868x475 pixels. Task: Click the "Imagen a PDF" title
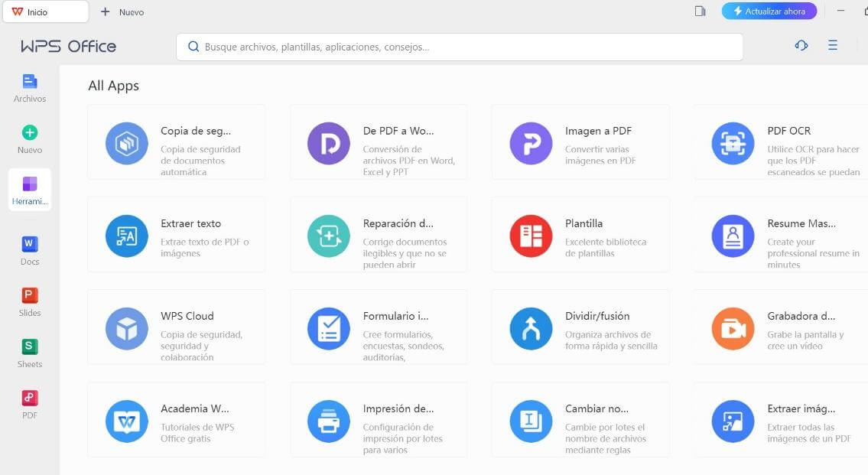pyautogui.click(x=598, y=132)
